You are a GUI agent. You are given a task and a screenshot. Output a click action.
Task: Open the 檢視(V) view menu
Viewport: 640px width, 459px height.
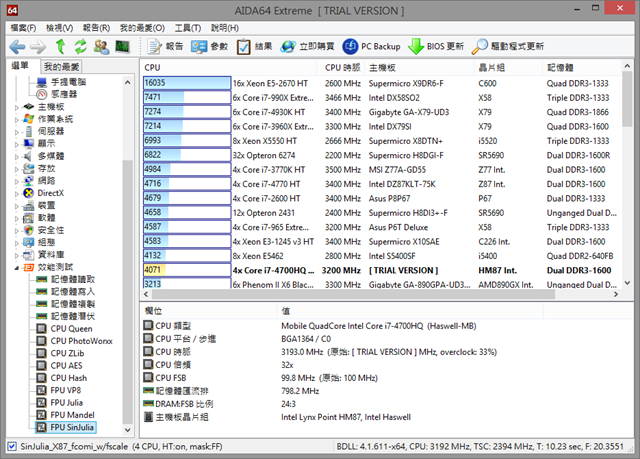click(x=60, y=28)
